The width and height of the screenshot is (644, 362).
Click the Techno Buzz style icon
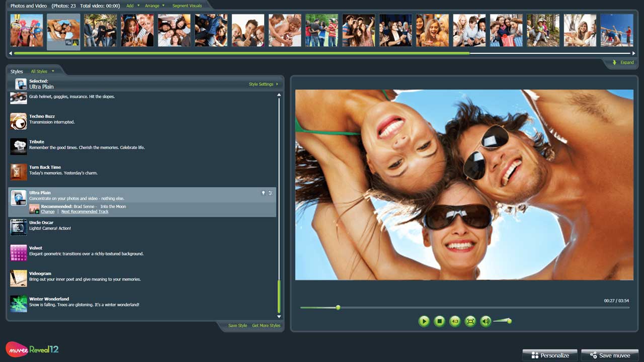[19, 121]
